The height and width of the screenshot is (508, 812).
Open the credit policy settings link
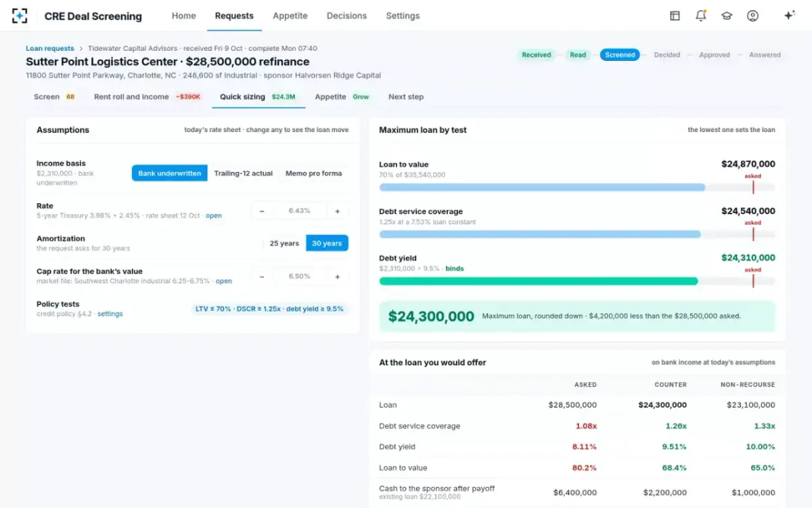110,314
